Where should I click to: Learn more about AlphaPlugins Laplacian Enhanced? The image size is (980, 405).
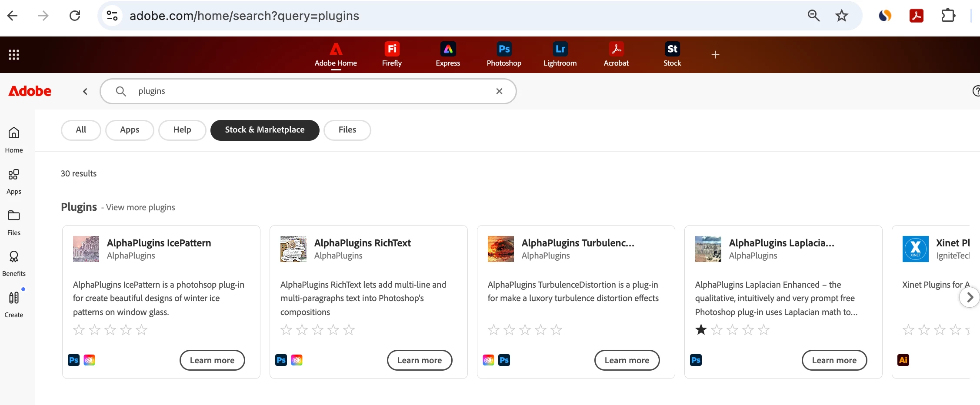tap(834, 360)
